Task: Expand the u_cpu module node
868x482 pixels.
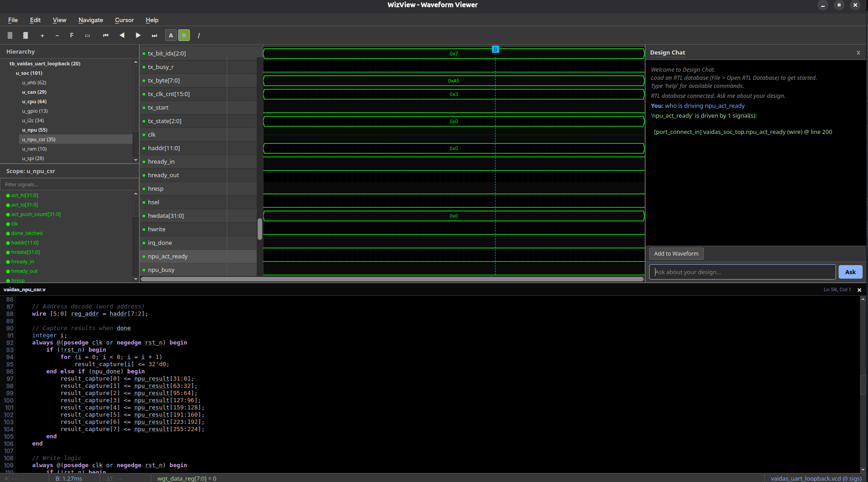Action: (x=34, y=101)
